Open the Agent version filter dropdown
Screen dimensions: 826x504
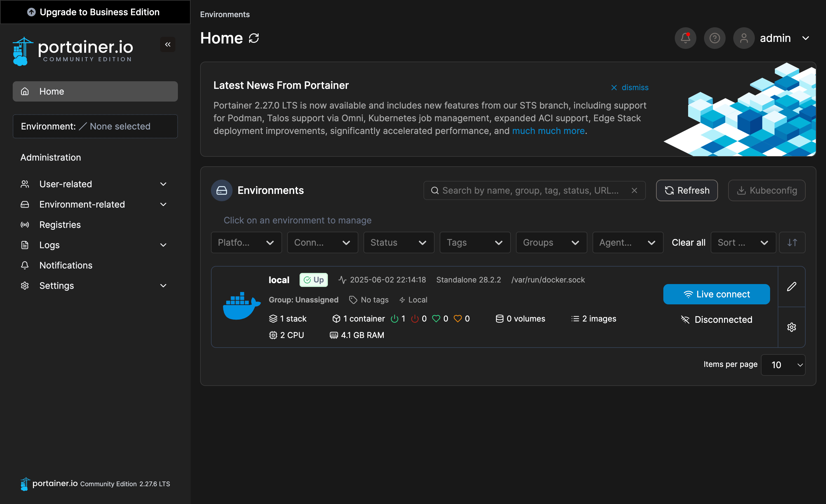pyautogui.click(x=627, y=242)
